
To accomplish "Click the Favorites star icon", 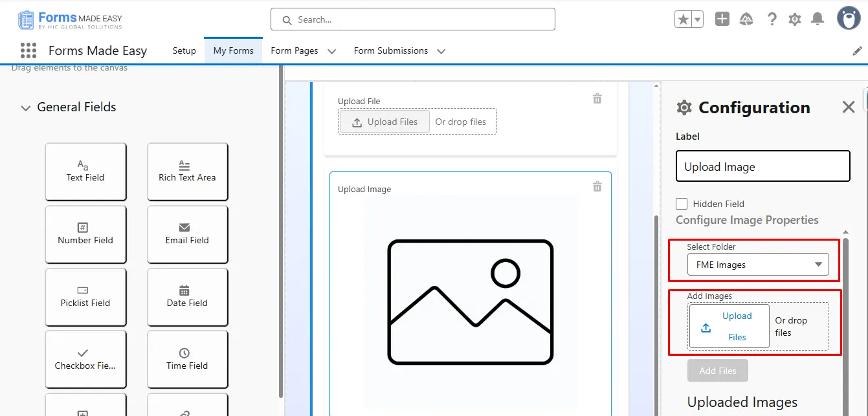I will pyautogui.click(x=683, y=19).
